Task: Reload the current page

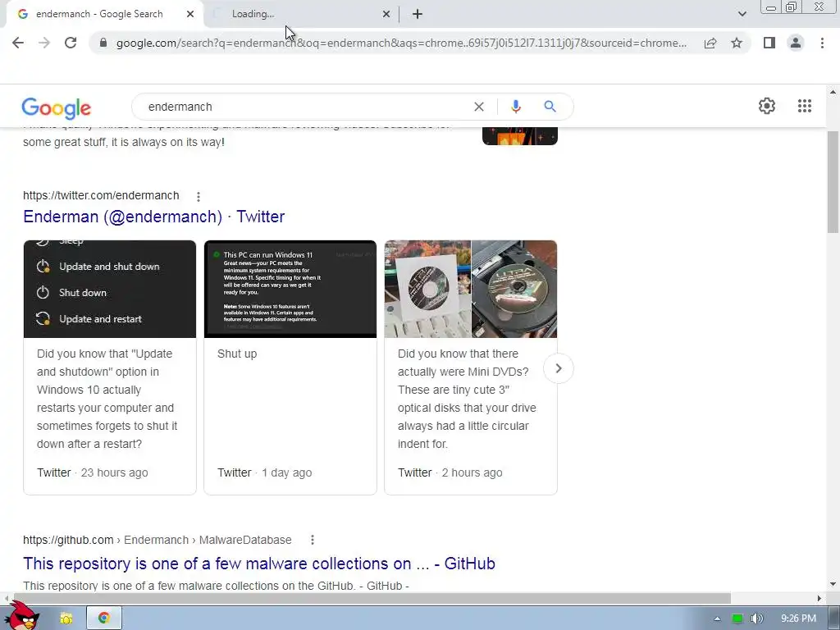Action: (x=71, y=43)
